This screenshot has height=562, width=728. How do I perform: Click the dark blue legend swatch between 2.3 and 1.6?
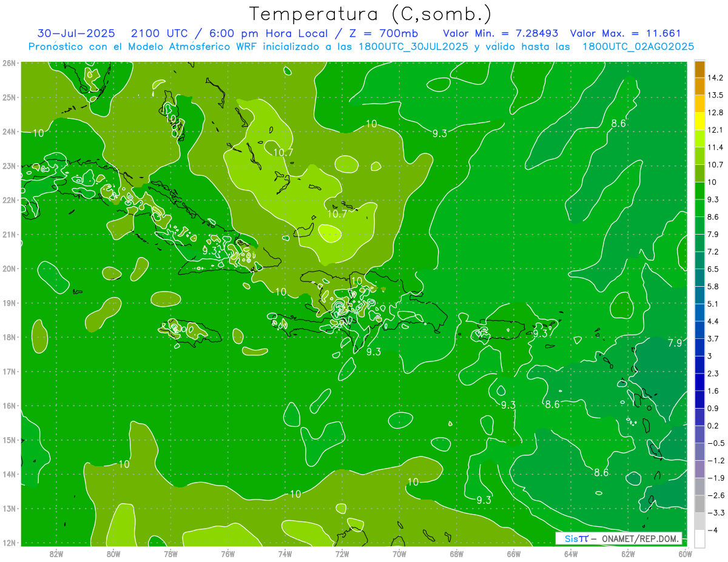pos(699,382)
